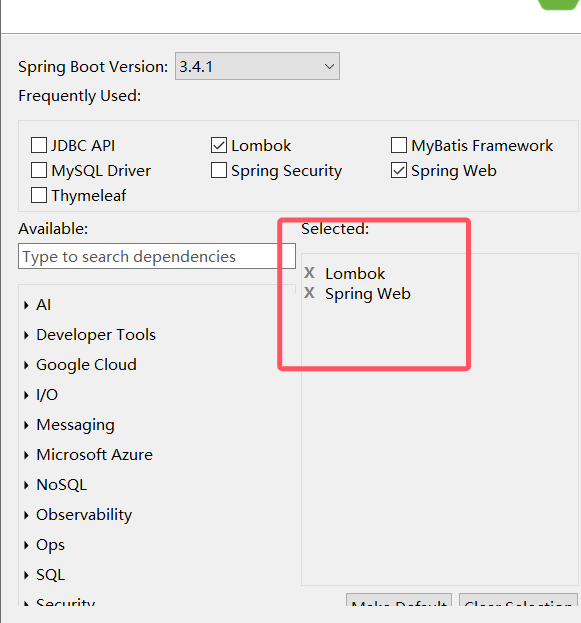Expand the Messaging tree node

26,425
